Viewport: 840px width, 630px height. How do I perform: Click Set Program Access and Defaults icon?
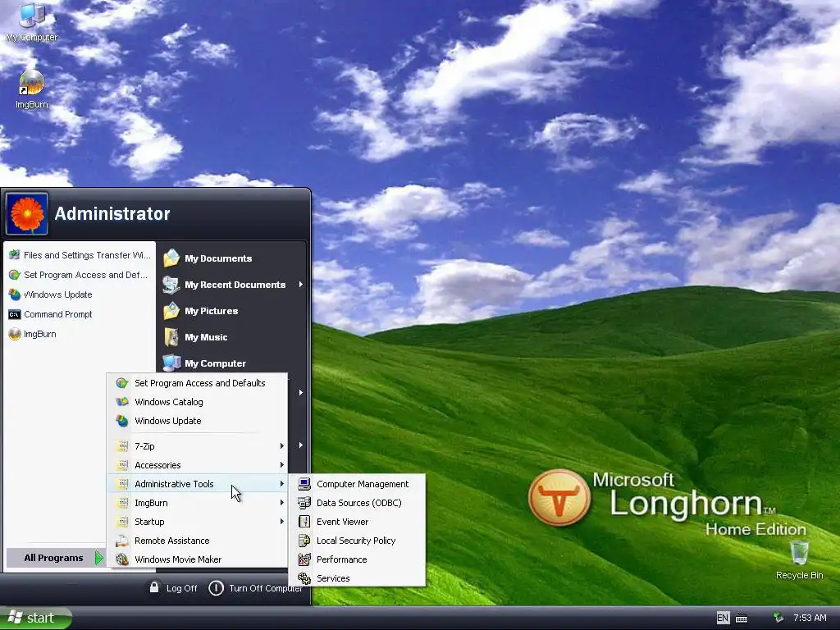coord(122,383)
